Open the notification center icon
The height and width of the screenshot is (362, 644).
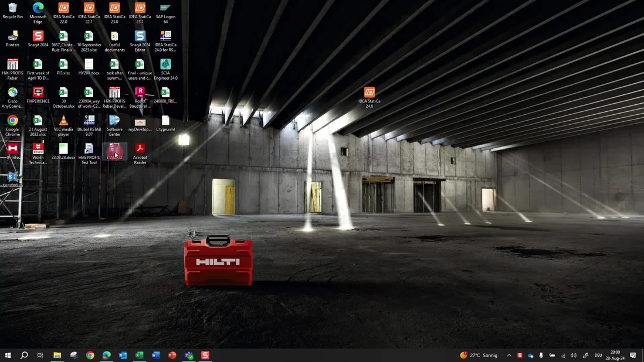[633, 355]
